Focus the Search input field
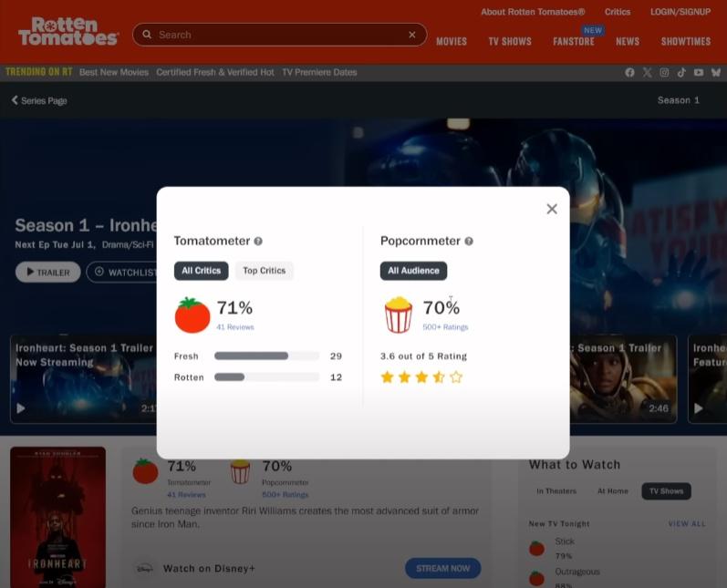727x588 pixels. tap(279, 35)
